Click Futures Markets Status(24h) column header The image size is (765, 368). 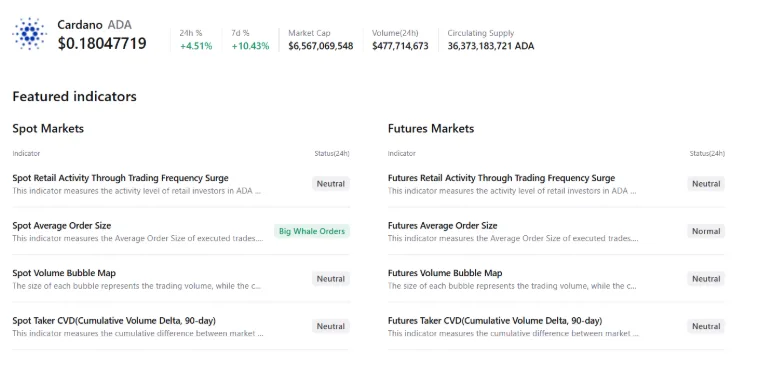click(x=707, y=153)
